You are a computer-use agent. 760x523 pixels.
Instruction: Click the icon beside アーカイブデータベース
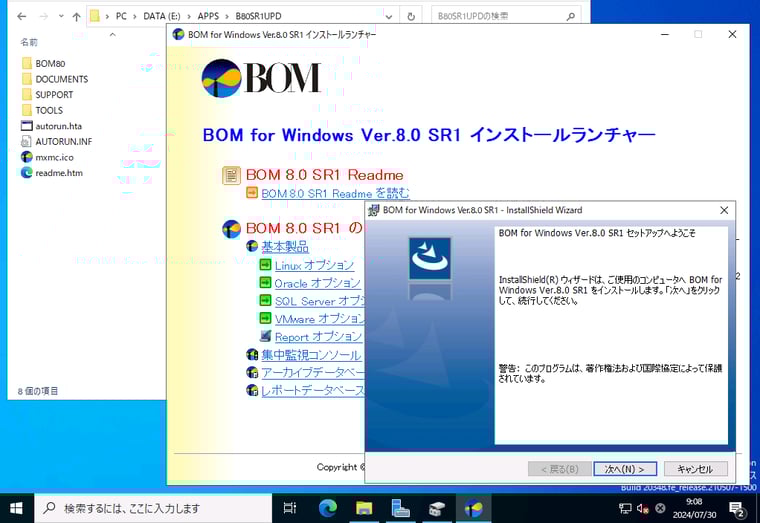[x=252, y=372]
